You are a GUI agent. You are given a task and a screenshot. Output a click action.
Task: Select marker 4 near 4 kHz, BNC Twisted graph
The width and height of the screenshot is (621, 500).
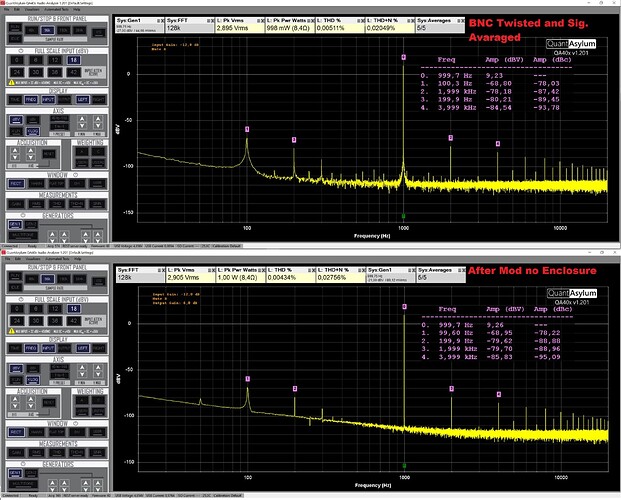(x=498, y=144)
